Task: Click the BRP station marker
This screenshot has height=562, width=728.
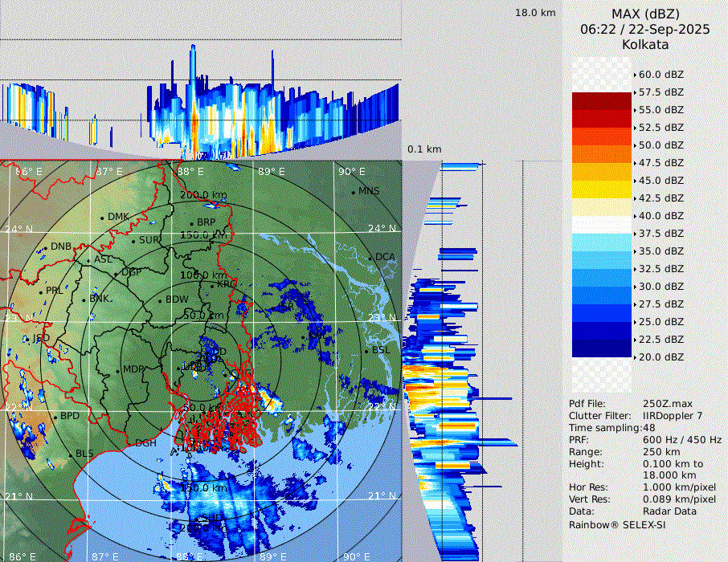Action: click(191, 223)
